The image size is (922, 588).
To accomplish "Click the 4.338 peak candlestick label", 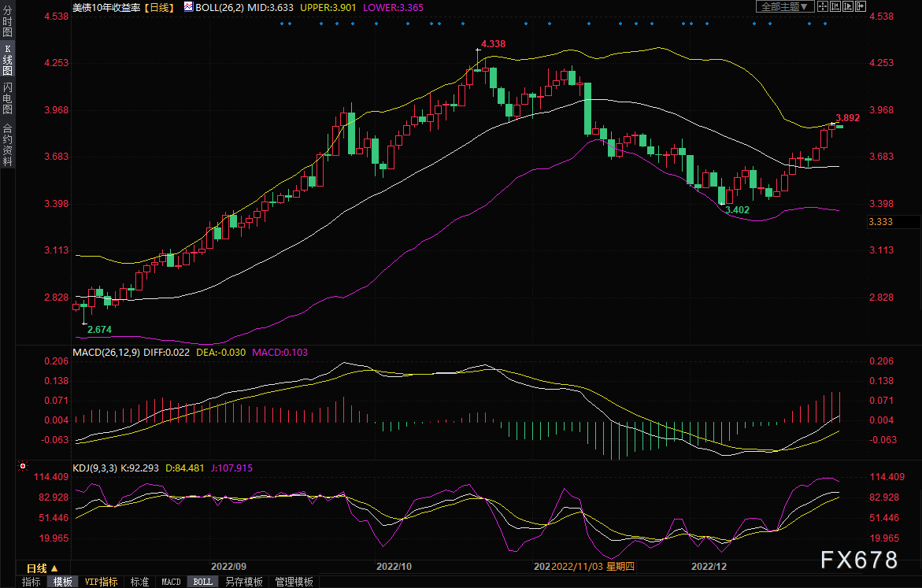I will pyautogui.click(x=493, y=43).
